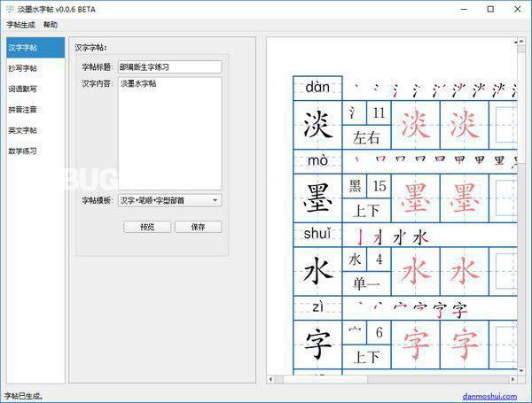Open the 英文字帖 section
This screenshot has width=532, height=403.
click(x=35, y=130)
